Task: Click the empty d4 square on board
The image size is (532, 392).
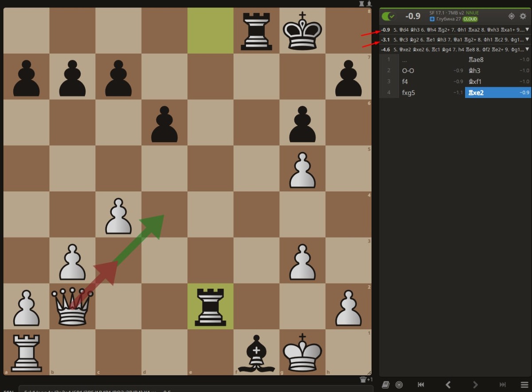Action: tap(164, 215)
